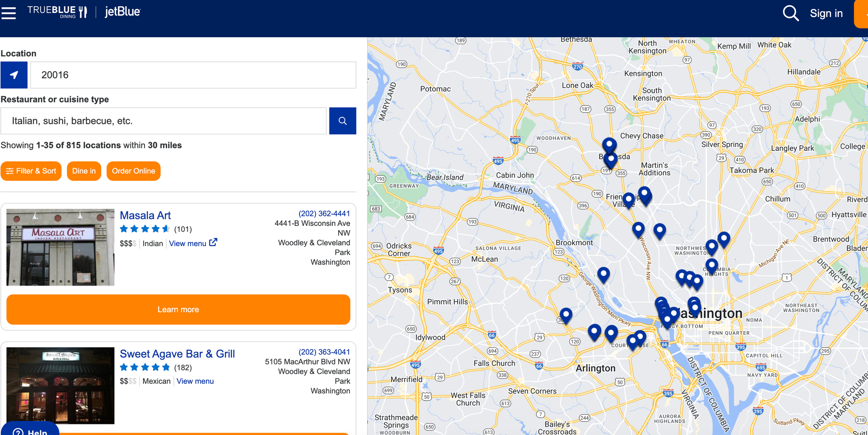This screenshot has height=435, width=868.
Task: Use current location arrow icon
Action: pyautogui.click(x=14, y=75)
